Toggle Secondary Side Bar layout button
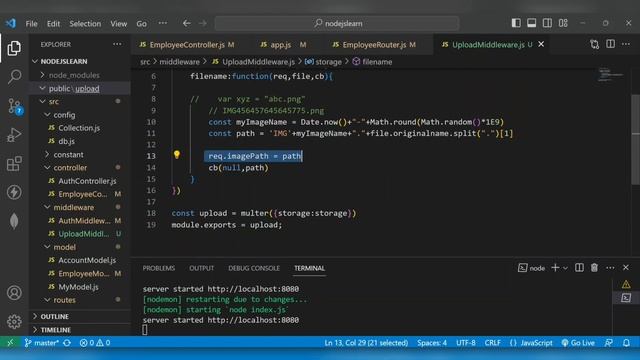 pos(547,23)
